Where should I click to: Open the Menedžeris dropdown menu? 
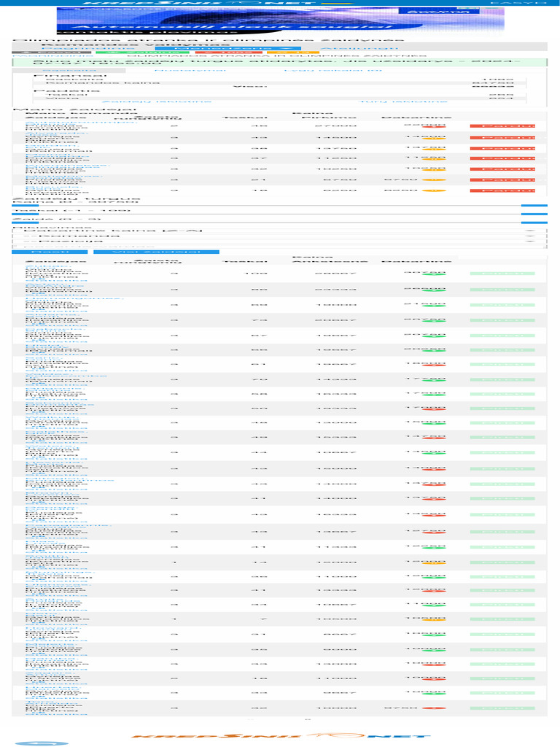click(x=227, y=48)
